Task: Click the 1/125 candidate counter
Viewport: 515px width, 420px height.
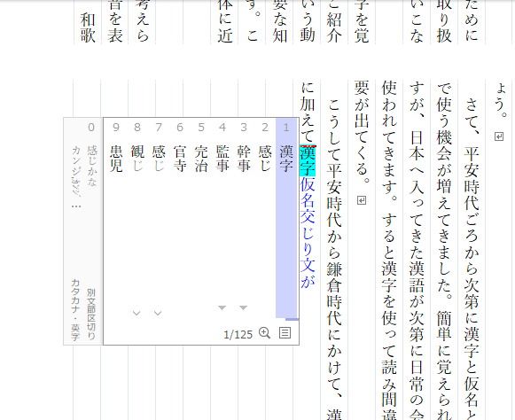Action: (x=238, y=335)
